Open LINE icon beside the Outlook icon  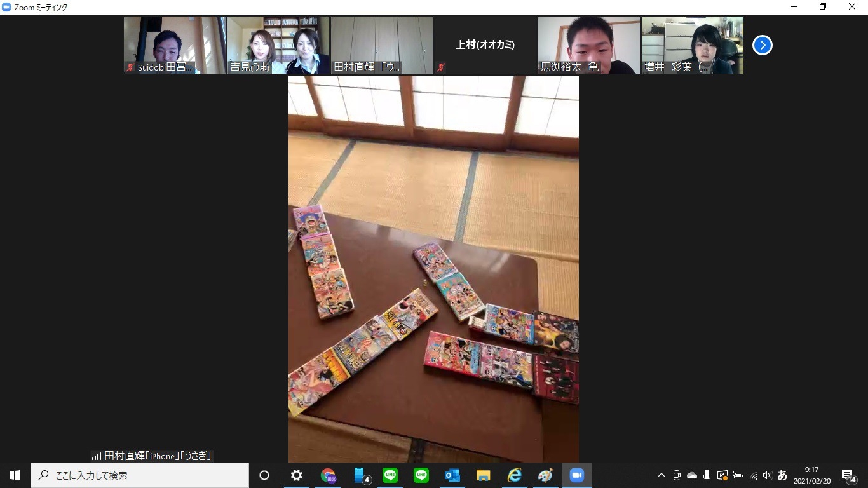[x=421, y=475]
